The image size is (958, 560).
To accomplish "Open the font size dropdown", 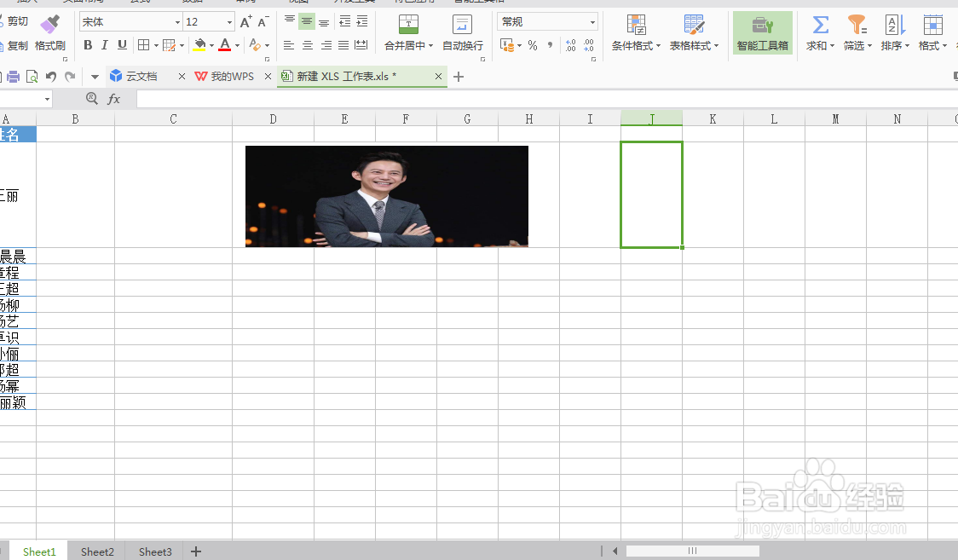I will 230,22.
